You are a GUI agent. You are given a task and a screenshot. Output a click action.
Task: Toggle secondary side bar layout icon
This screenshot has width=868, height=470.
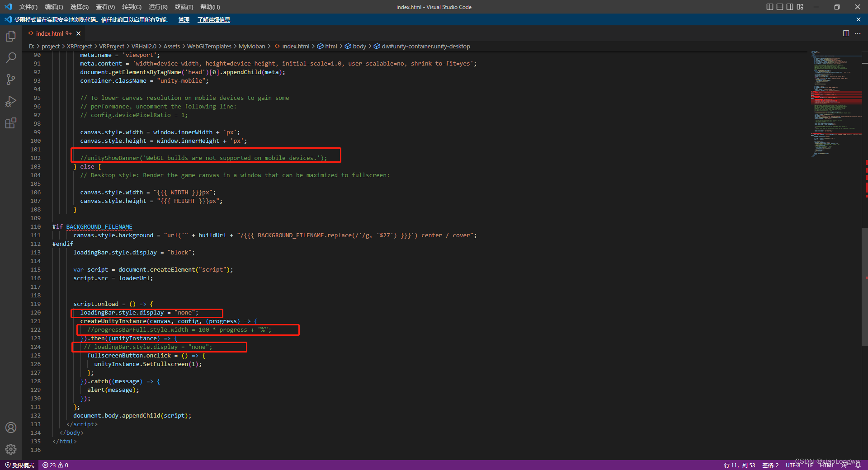click(x=790, y=7)
